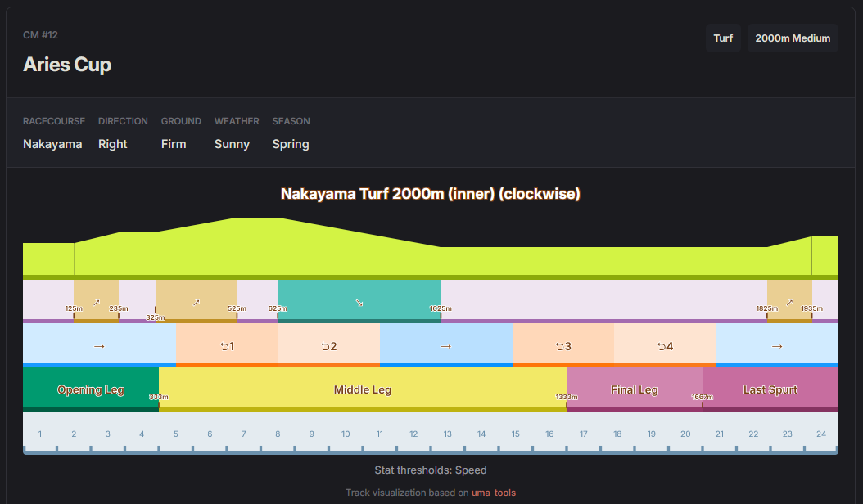
Task: Click the corner 2 turn icon
Action: (328, 346)
